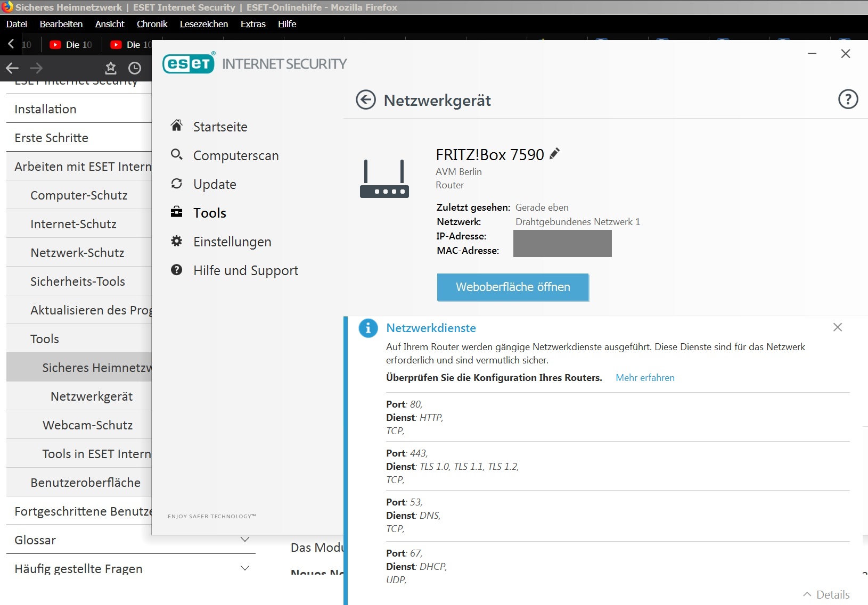Image resolution: width=868 pixels, height=605 pixels.
Task: Click the Netzwerkdienste info icon
Action: pyautogui.click(x=368, y=328)
